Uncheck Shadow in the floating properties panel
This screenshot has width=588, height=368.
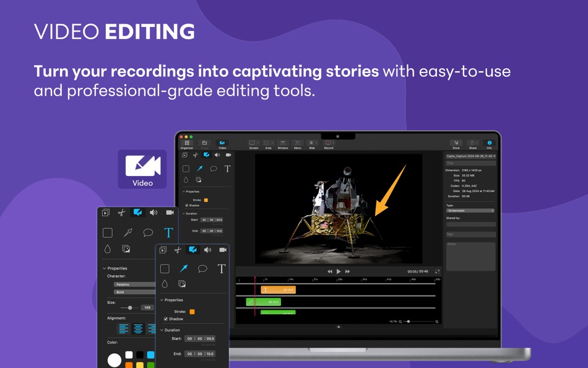click(x=166, y=318)
